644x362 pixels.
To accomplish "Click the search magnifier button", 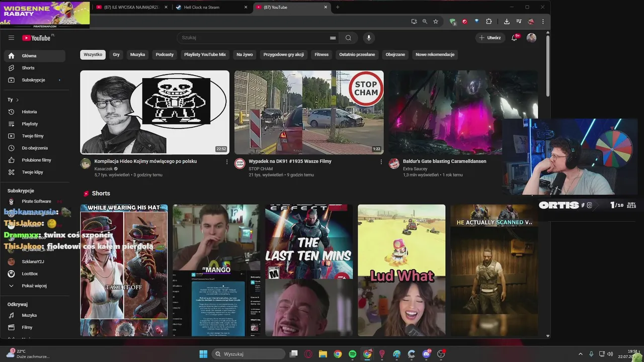I will click(x=348, y=38).
